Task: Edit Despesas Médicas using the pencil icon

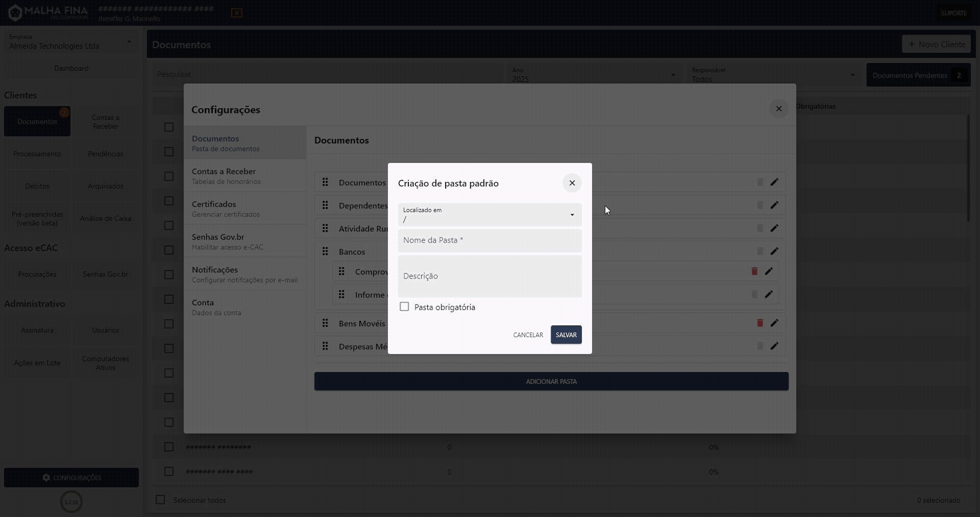Action: click(774, 346)
